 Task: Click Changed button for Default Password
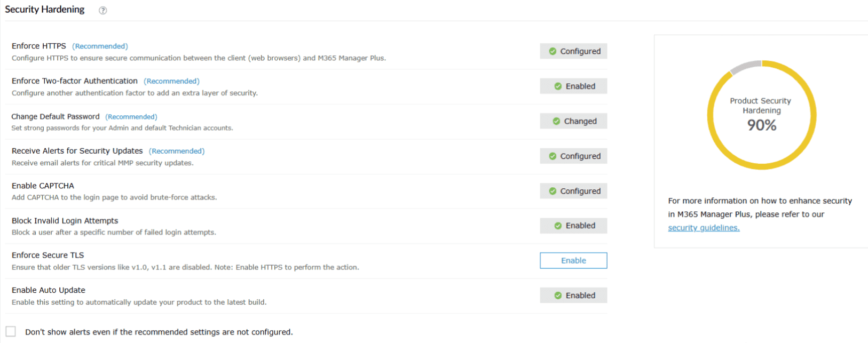(573, 121)
